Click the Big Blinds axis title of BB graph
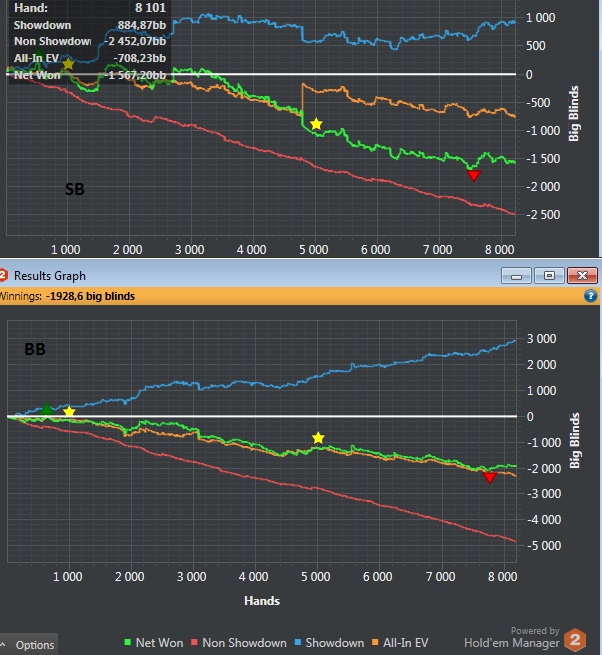The image size is (602, 655). click(x=575, y=440)
